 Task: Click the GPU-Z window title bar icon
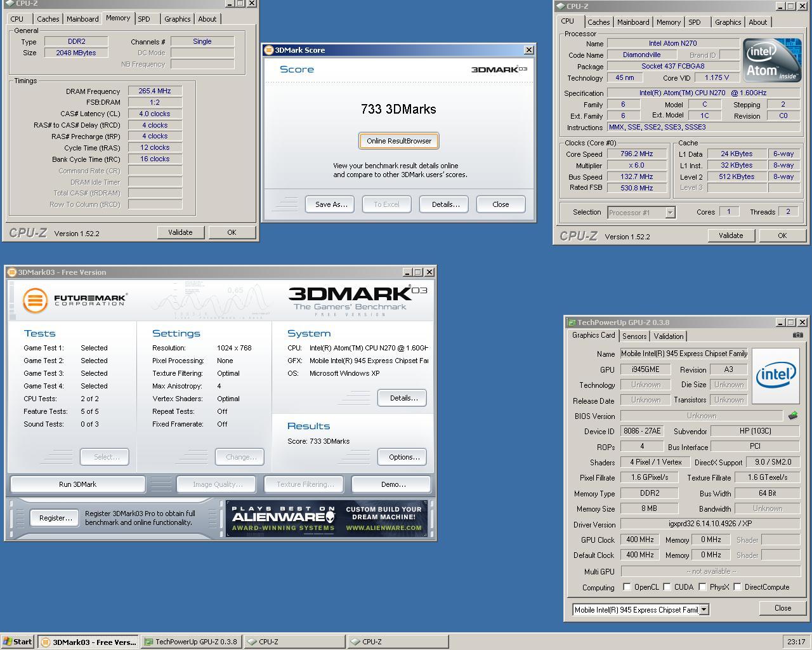point(571,322)
